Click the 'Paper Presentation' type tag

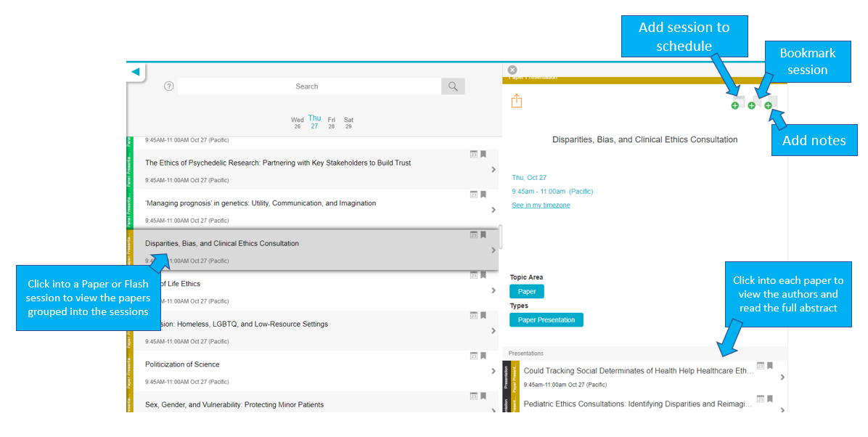click(546, 320)
